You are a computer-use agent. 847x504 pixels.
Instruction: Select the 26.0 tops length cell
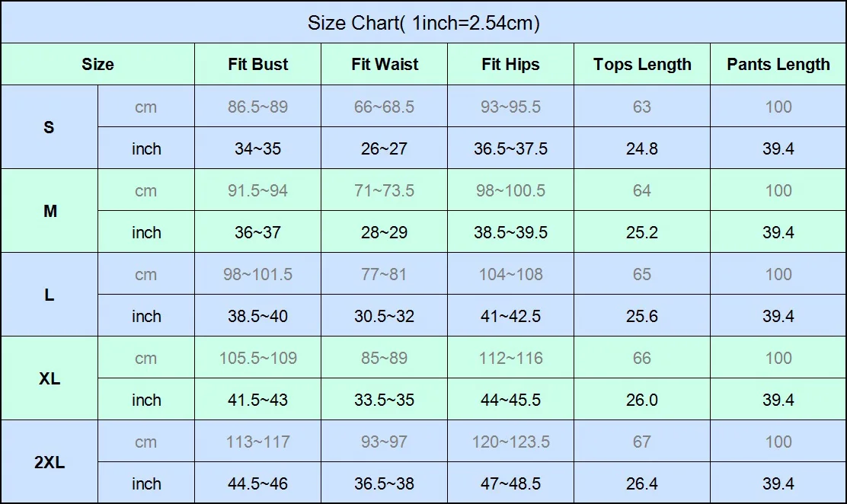click(642, 400)
